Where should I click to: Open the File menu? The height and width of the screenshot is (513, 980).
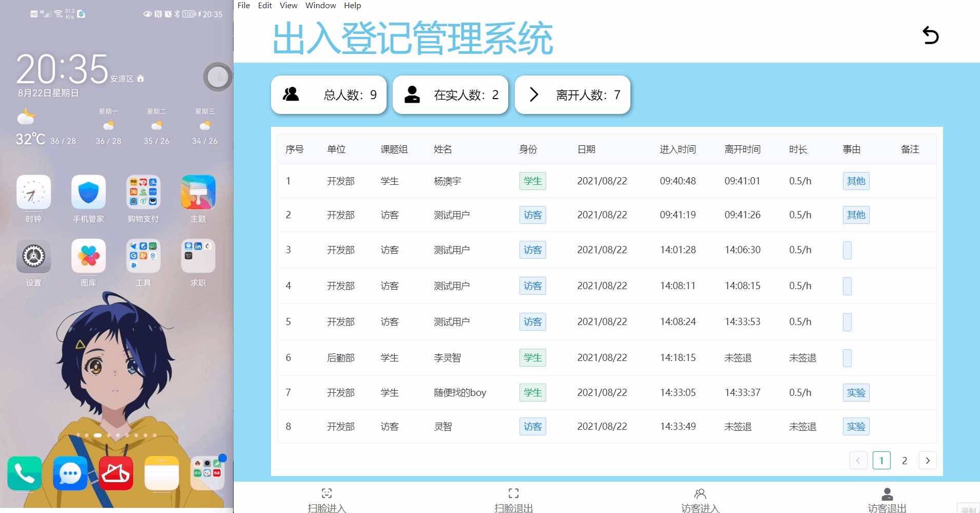[244, 5]
